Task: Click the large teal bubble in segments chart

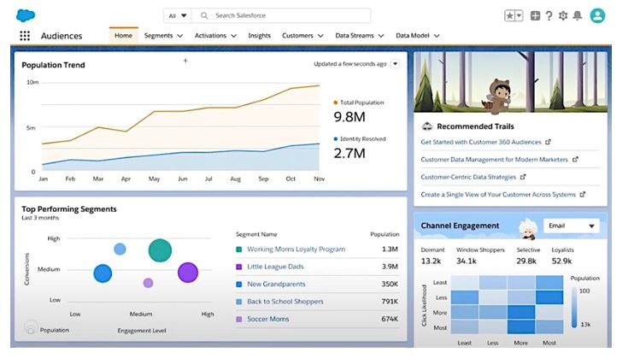Action: [x=160, y=250]
